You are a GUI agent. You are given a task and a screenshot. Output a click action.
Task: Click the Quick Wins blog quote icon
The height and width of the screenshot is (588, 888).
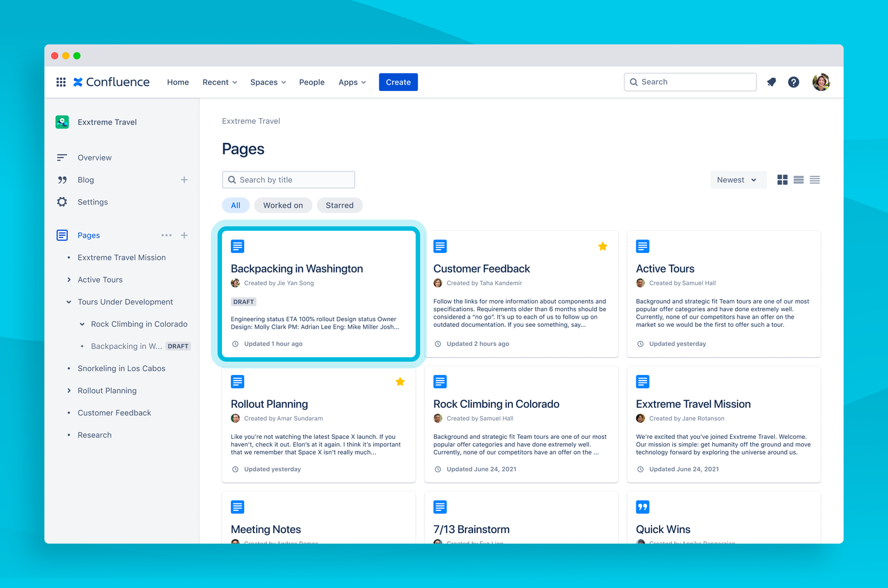(x=643, y=507)
